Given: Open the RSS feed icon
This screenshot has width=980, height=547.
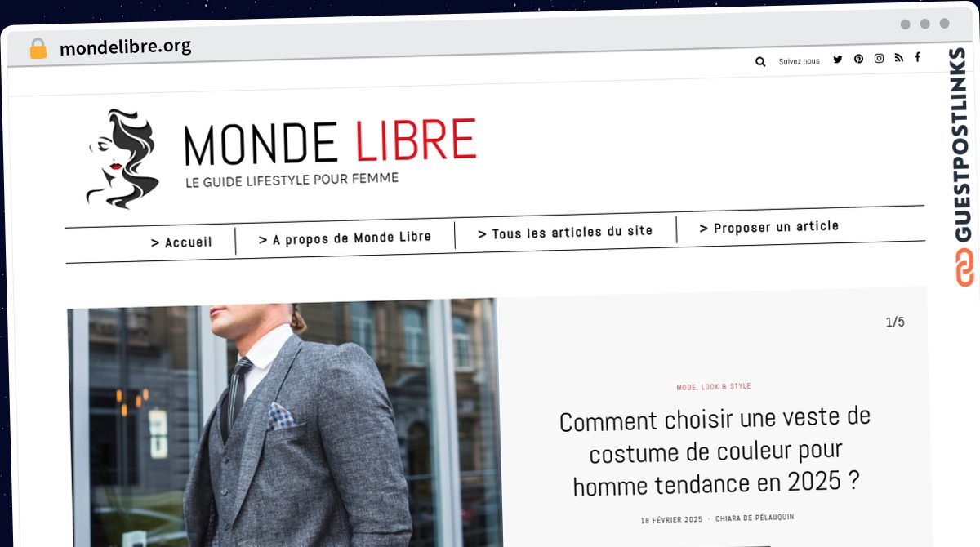Looking at the screenshot, I should pos(898,58).
